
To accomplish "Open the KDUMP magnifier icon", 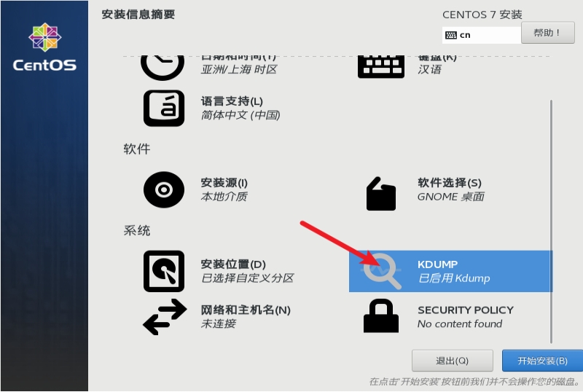I will [x=381, y=271].
